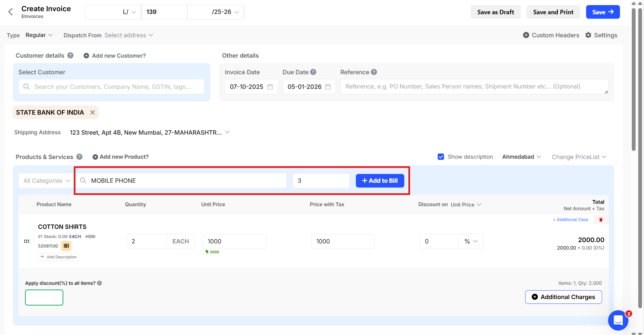The image size is (644, 335).
Task: Open the Settings gear icon
Action: [x=588, y=35]
